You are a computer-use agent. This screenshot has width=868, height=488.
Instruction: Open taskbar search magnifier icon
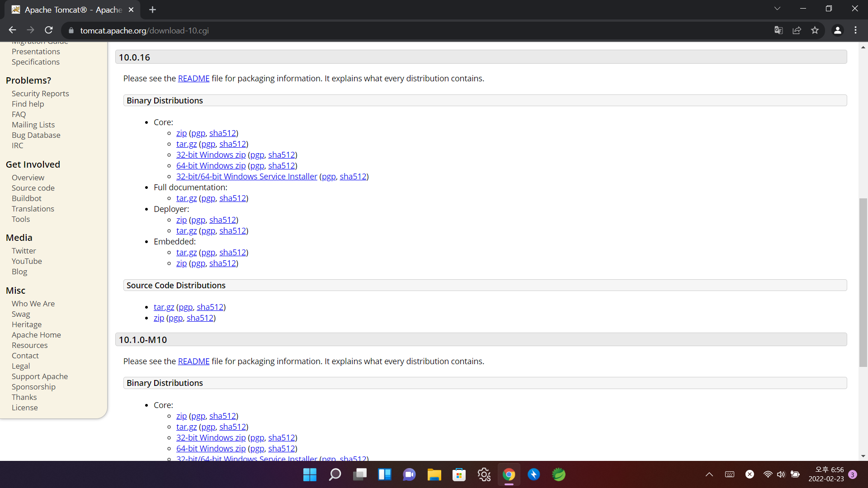click(335, 474)
